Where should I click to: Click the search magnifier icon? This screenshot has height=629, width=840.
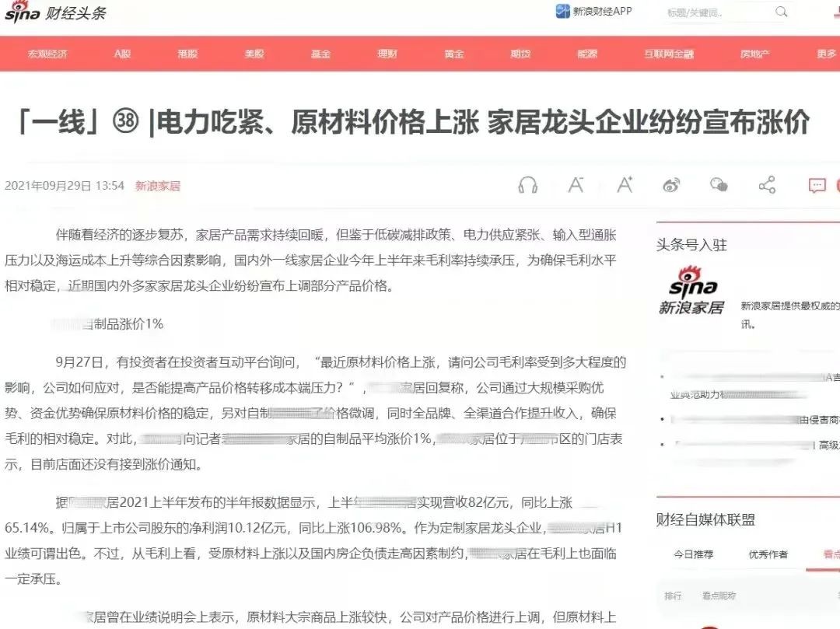coord(782,12)
